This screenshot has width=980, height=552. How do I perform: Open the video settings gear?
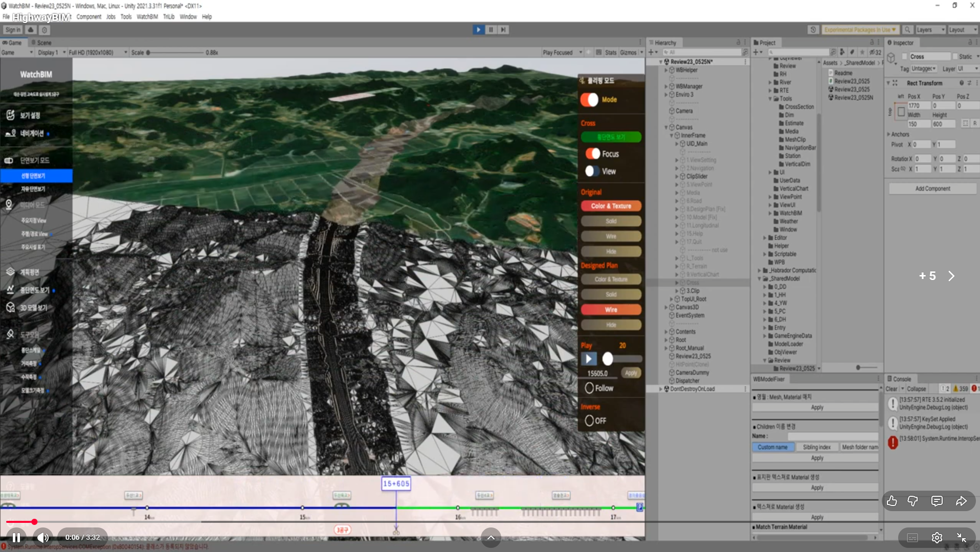[937, 538]
